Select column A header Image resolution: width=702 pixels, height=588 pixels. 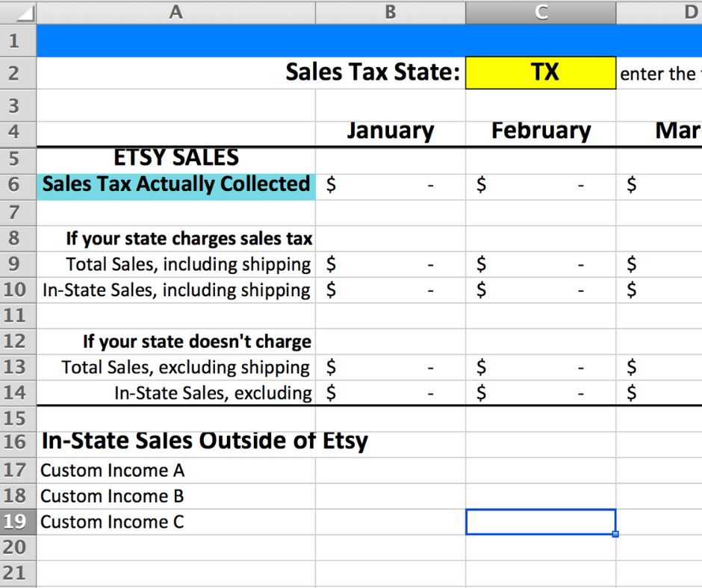tap(175, 11)
